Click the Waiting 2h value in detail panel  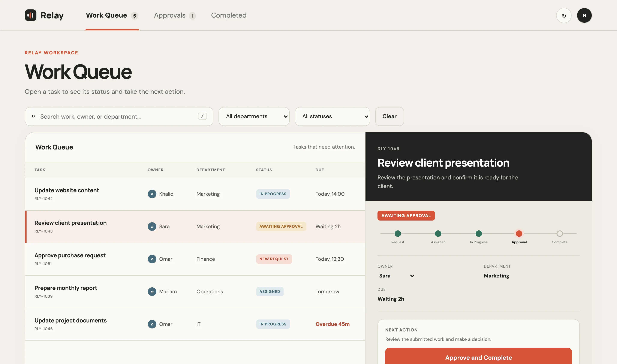click(x=391, y=299)
